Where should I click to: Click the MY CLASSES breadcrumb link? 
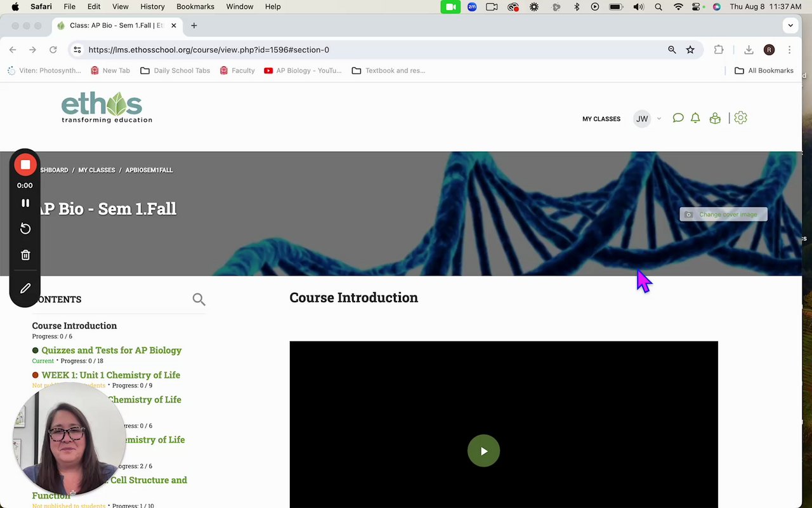point(97,170)
